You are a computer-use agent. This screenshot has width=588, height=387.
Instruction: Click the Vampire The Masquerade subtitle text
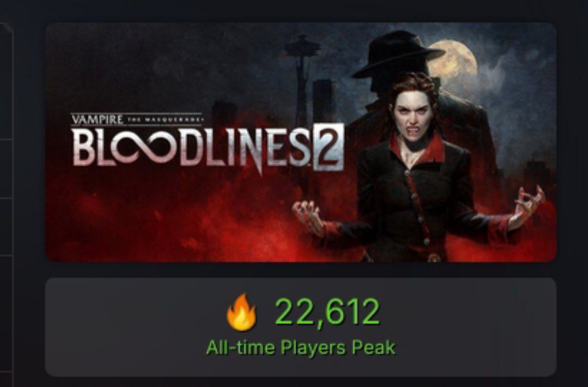point(137,120)
